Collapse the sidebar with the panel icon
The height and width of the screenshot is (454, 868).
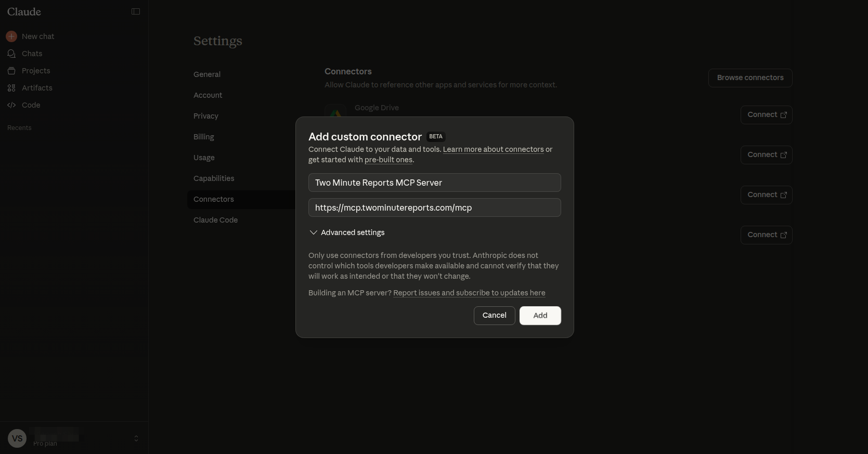pyautogui.click(x=136, y=11)
